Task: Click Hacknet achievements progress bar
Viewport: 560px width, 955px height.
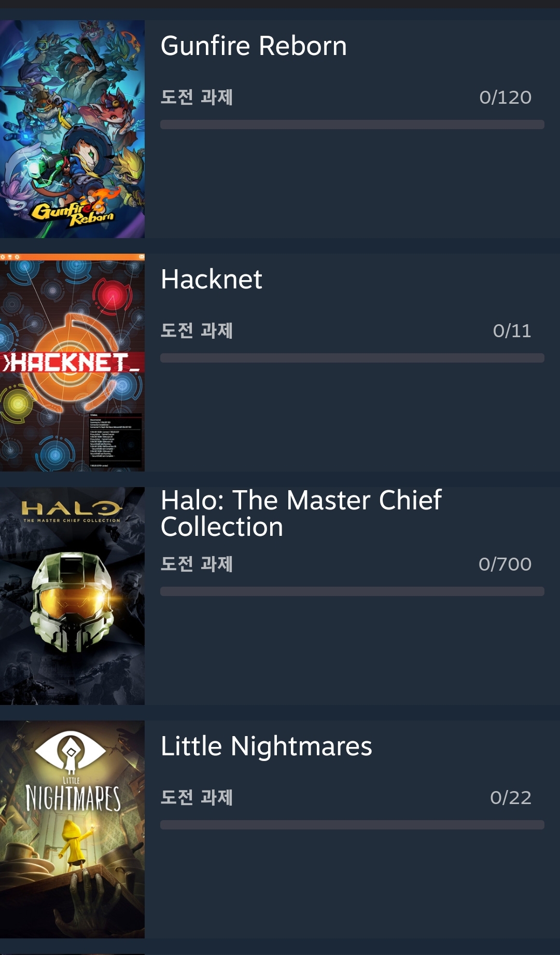Action: 352,358
